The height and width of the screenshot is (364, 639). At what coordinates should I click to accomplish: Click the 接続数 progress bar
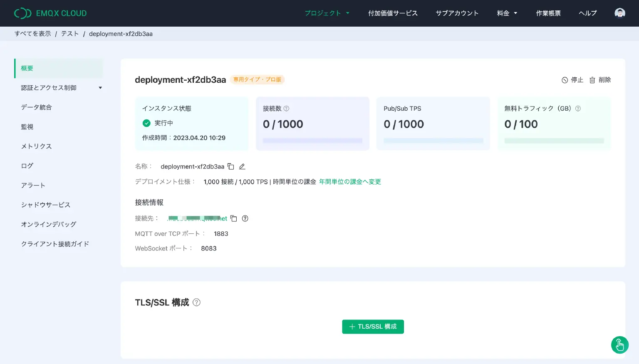click(x=312, y=141)
